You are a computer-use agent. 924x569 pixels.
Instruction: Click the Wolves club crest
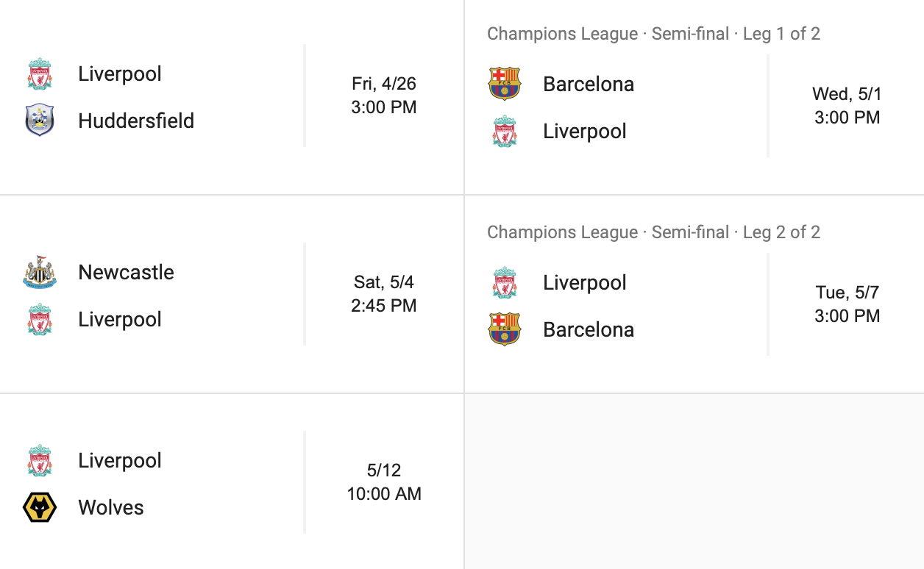(40, 507)
